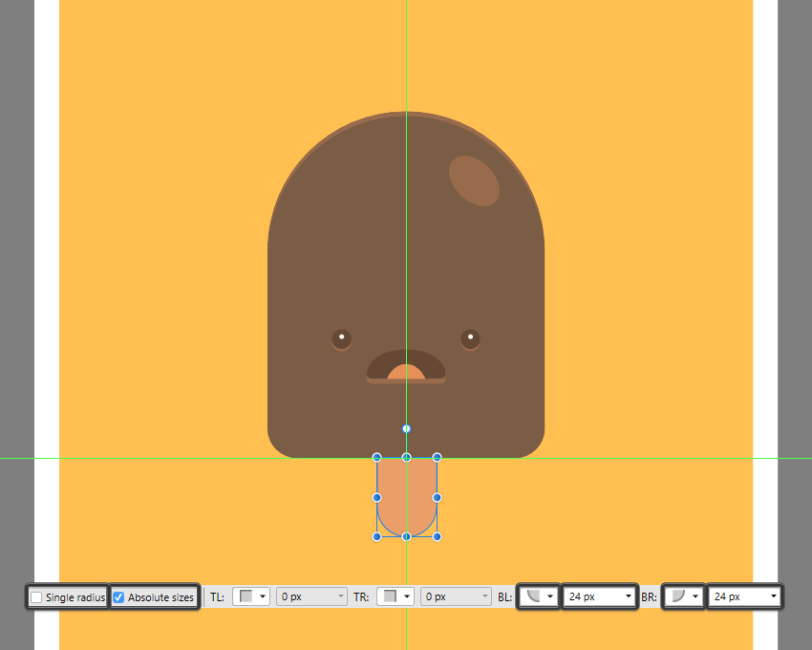Viewport: 812px width, 650px height.
Task: Click the TR corner type icon
Action: coord(390,596)
